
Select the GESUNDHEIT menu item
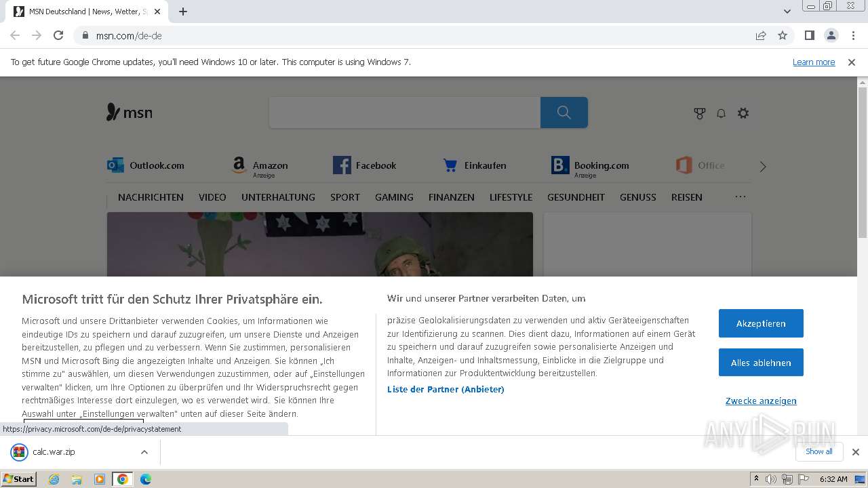[576, 197]
